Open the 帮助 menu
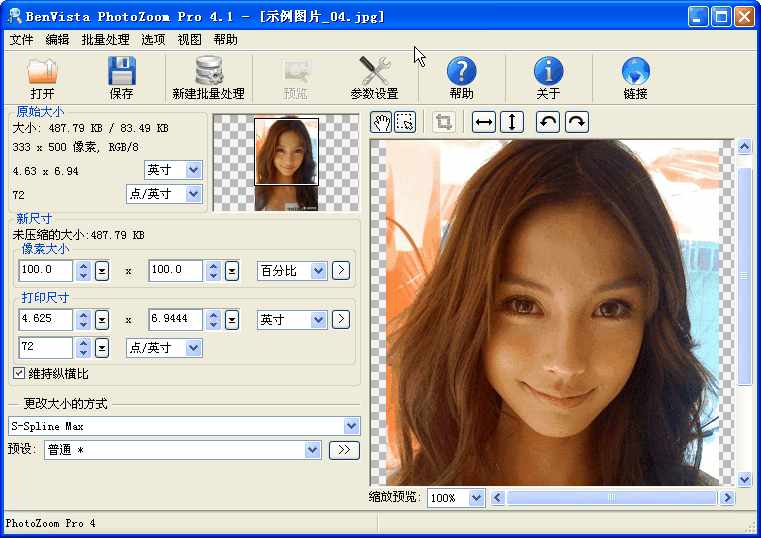 coord(226,40)
